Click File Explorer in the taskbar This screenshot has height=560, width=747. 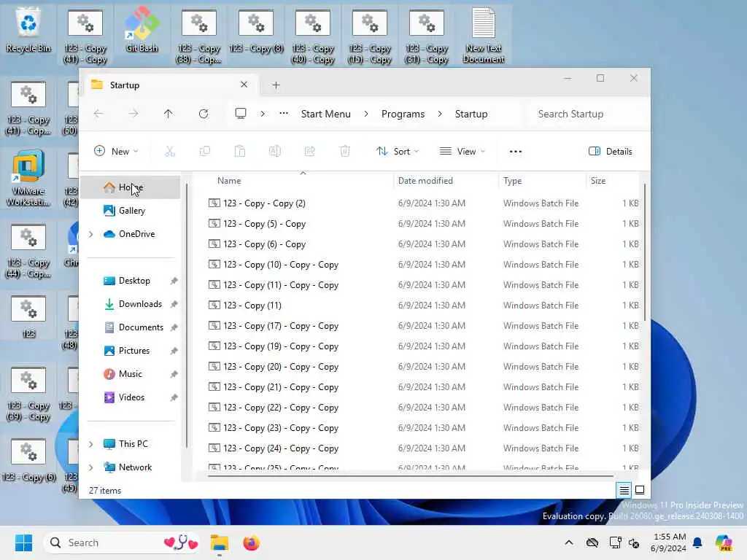[x=219, y=542]
